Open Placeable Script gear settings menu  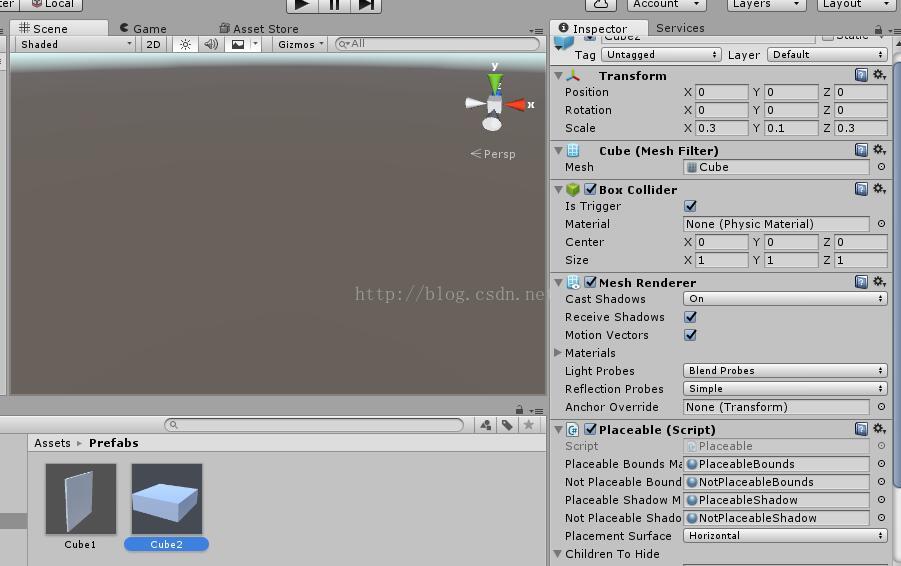point(880,429)
